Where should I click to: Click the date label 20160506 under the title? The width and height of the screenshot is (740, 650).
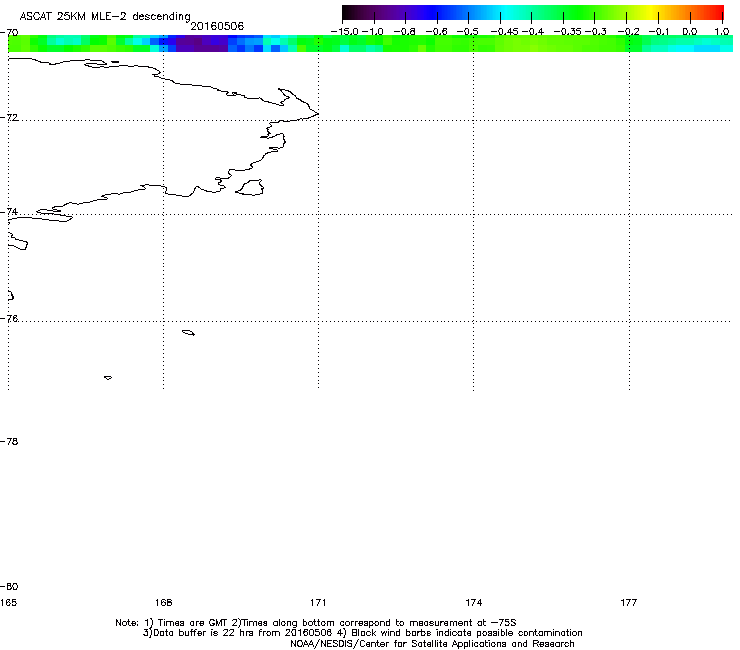coord(217,26)
